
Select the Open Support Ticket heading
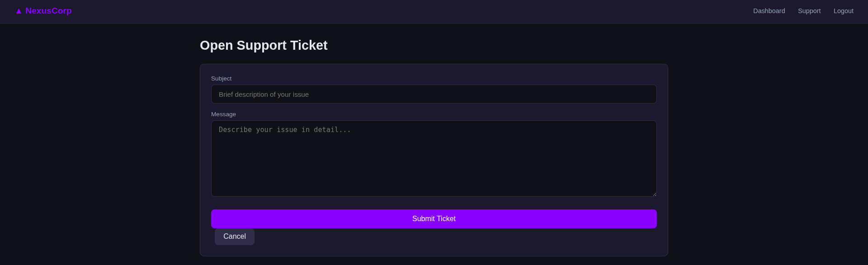(x=264, y=45)
